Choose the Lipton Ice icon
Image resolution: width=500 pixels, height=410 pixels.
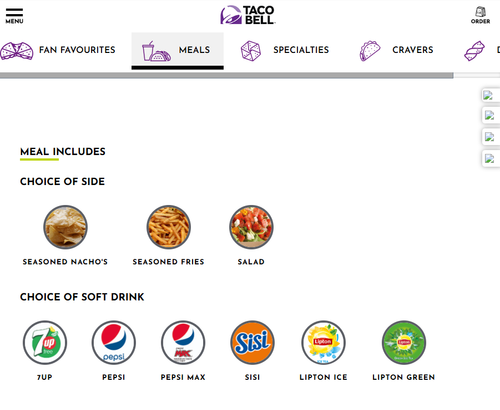[x=323, y=343]
